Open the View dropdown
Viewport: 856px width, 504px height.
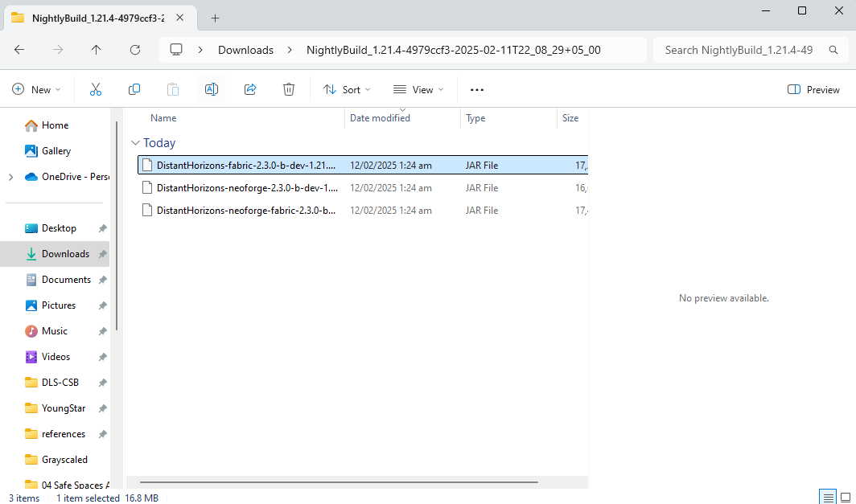(x=418, y=89)
